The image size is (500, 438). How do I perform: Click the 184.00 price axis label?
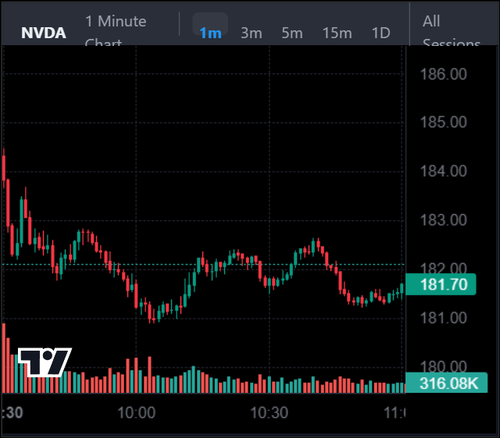pyautogui.click(x=443, y=171)
